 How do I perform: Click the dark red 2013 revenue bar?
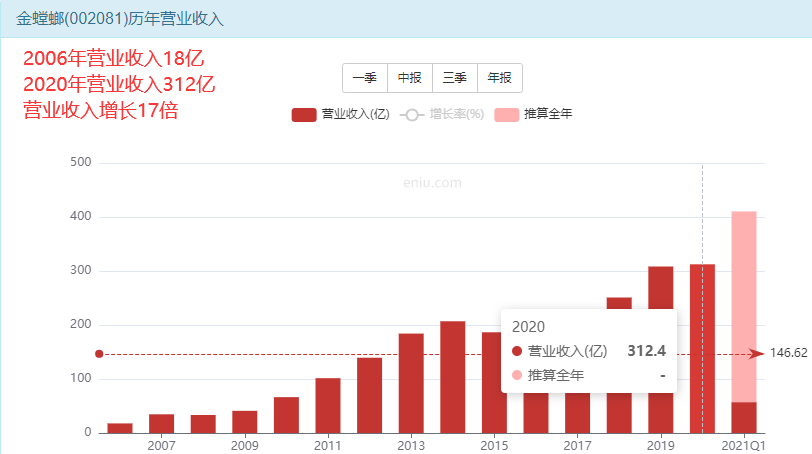(411, 383)
